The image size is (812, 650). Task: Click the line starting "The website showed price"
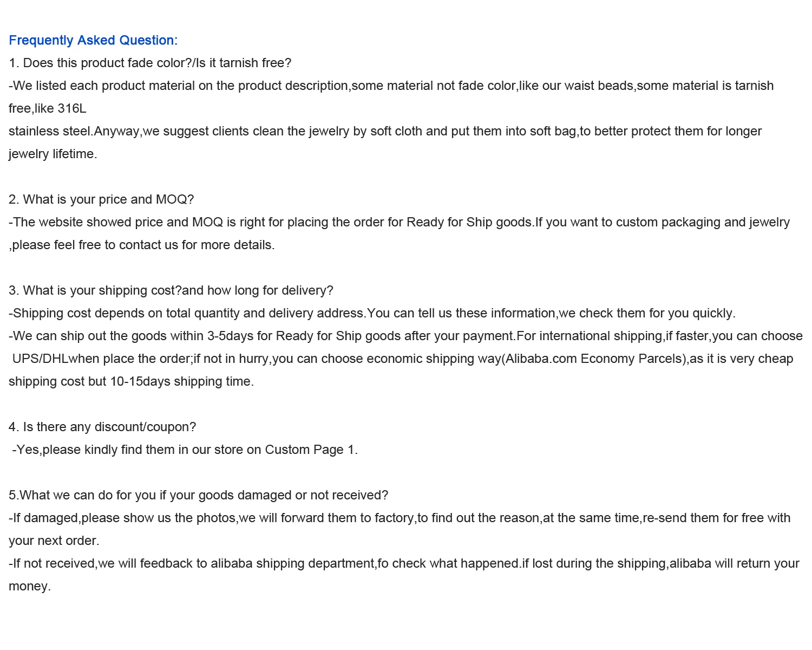tap(399, 223)
